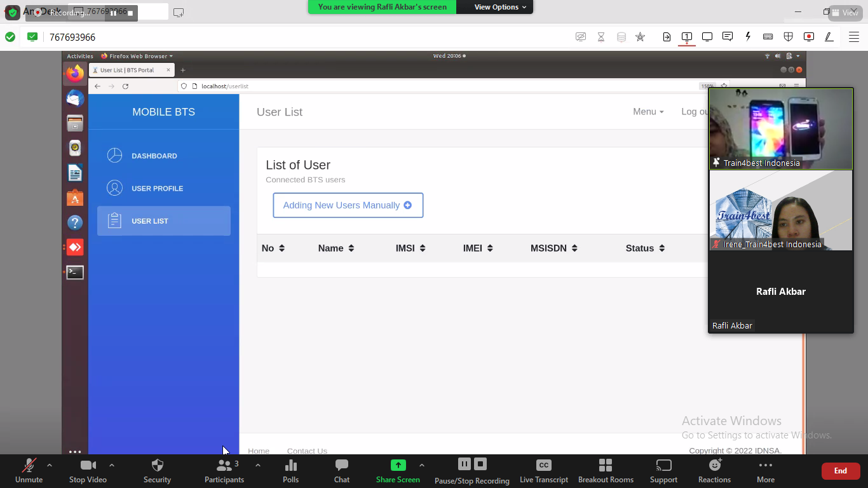Expand audio options arrow beside Unmute
This screenshot has height=488, width=868.
[x=50, y=465]
